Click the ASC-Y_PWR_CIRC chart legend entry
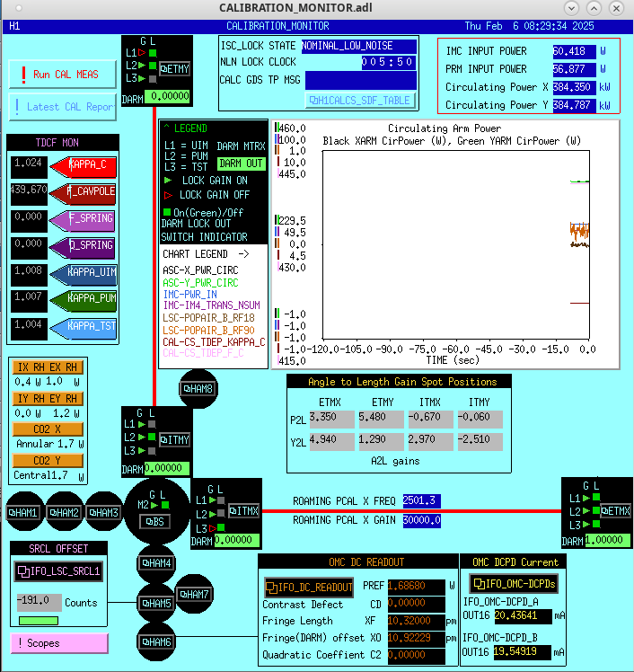 pyautogui.click(x=200, y=283)
